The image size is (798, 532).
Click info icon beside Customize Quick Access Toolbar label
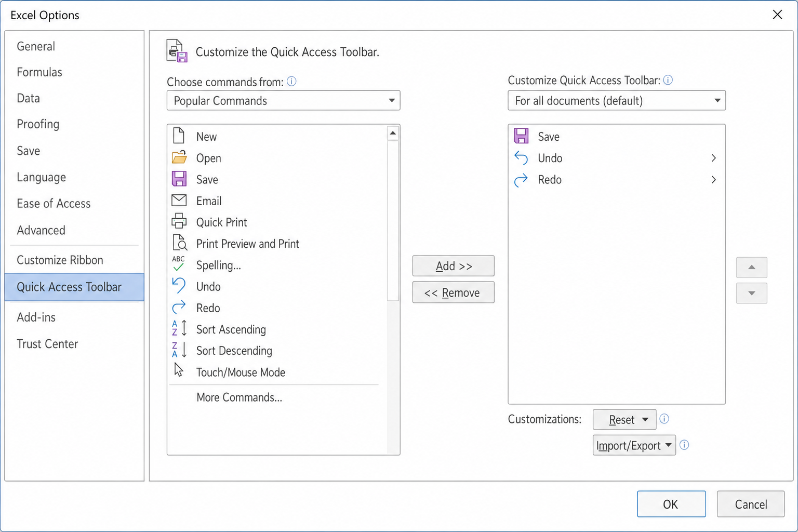coord(668,79)
